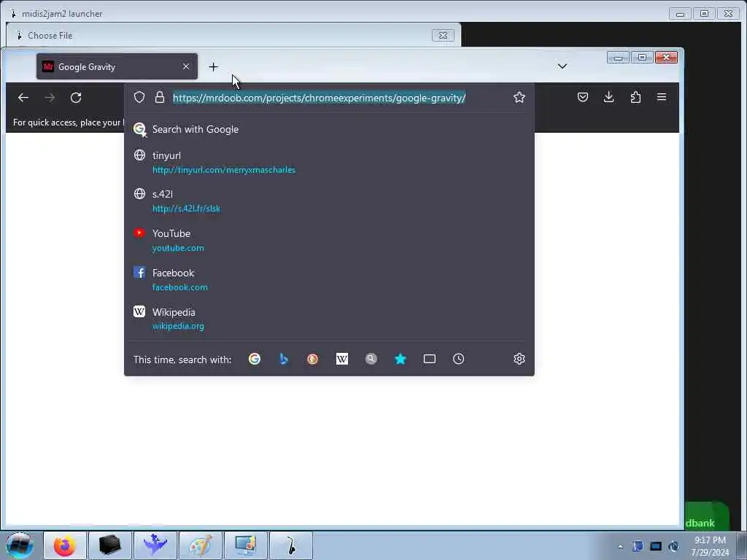Search this time with Google icon
Viewport: 747px width, 560px height.
pos(255,359)
